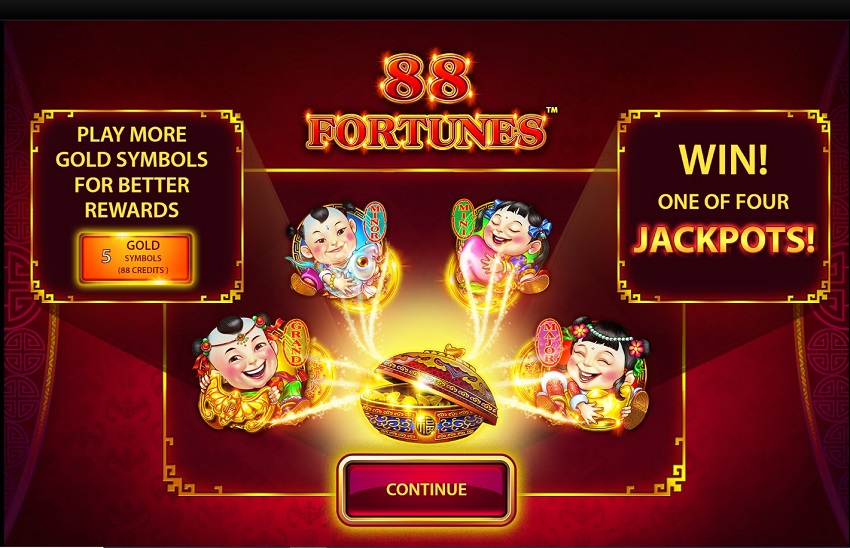This screenshot has height=548, width=850.
Task: Click the Grand oval label tag
Action: [x=296, y=343]
